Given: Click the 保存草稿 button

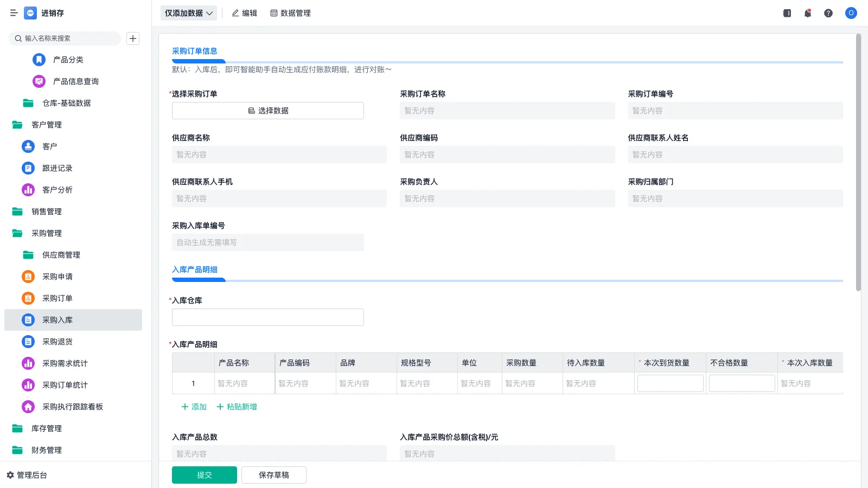Looking at the screenshot, I should coord(274,475).
